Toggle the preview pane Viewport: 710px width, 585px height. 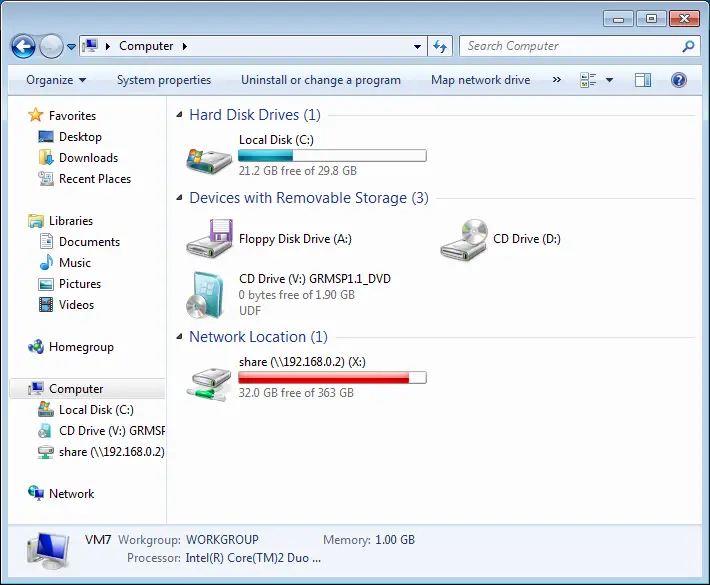[643, 80]
